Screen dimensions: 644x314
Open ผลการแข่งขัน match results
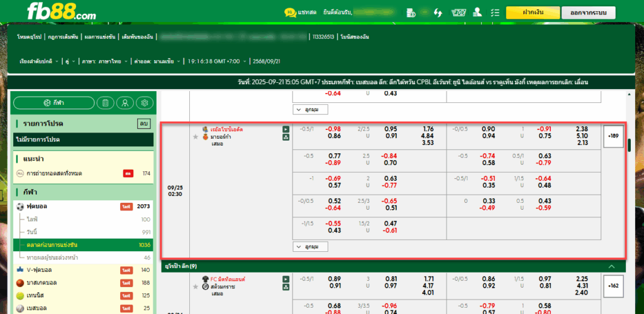[x=100, y=37]
